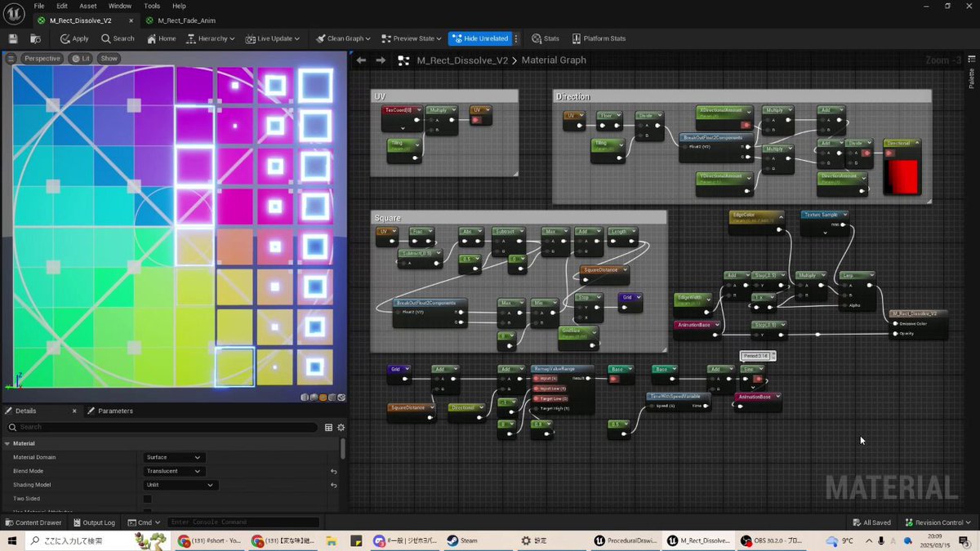
Task: Click the Home toolbar button
Action: pos(161,38)
